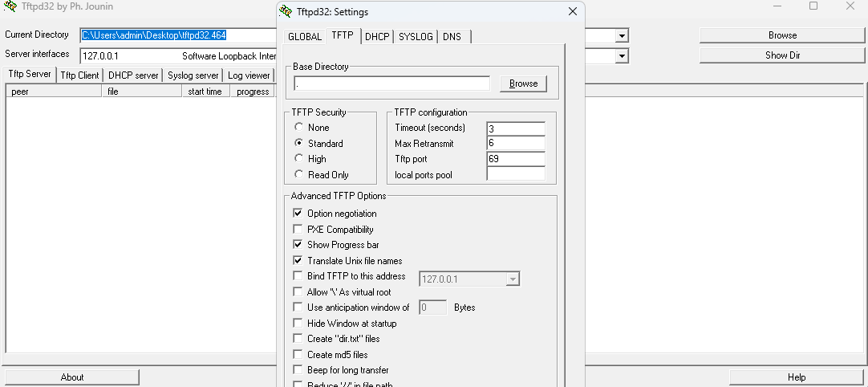Choose Read Only security option

pos(299,174)
